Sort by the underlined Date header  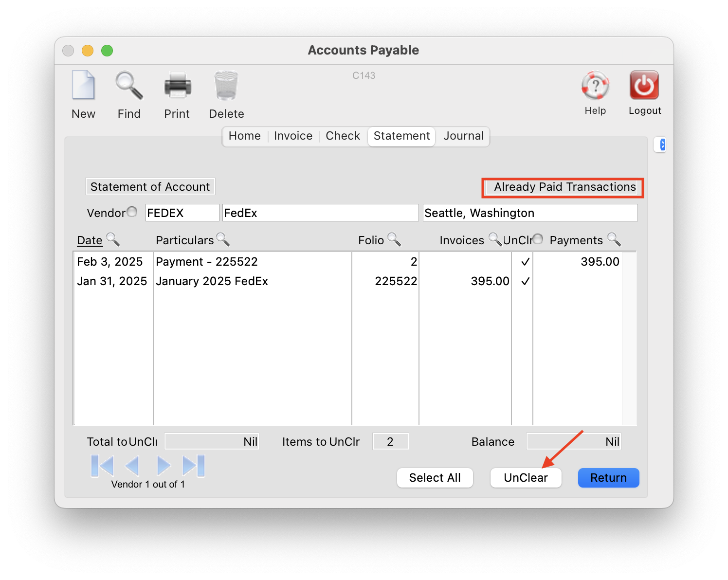pos(90,240)
